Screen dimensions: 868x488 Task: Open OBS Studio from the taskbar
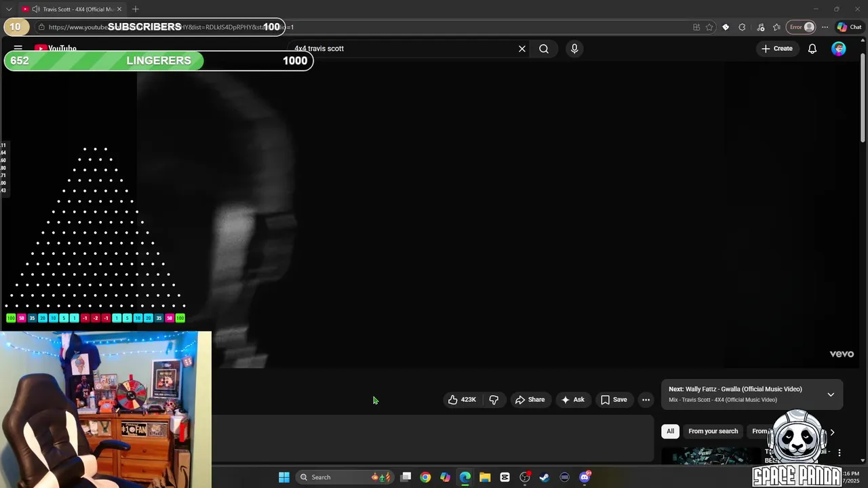click(x=525, y=477)
